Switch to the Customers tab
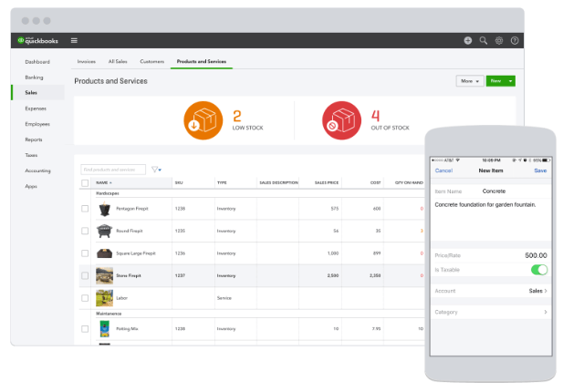This screenshot has width=563, height=392. [151, 62]
